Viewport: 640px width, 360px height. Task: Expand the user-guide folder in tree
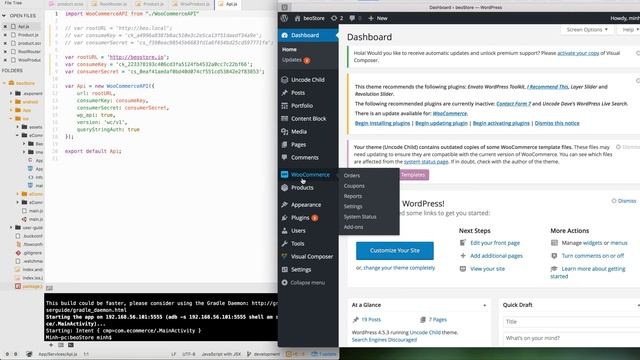click(11, 227)
